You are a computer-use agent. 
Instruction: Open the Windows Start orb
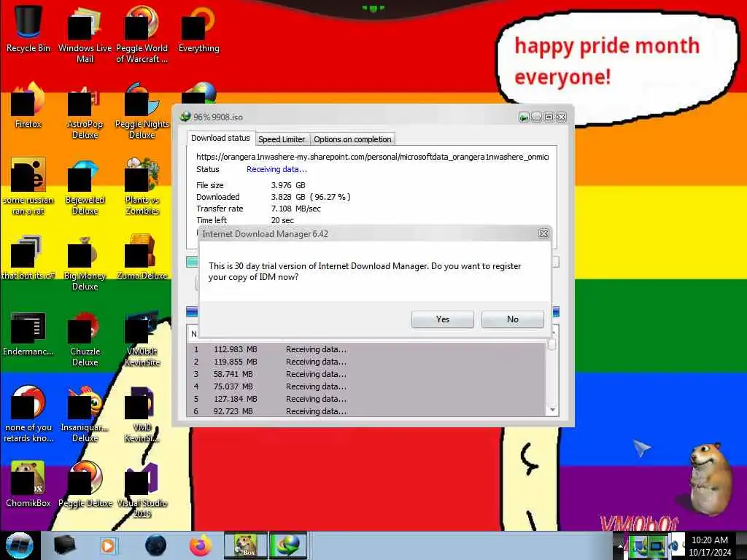[19, 545]
